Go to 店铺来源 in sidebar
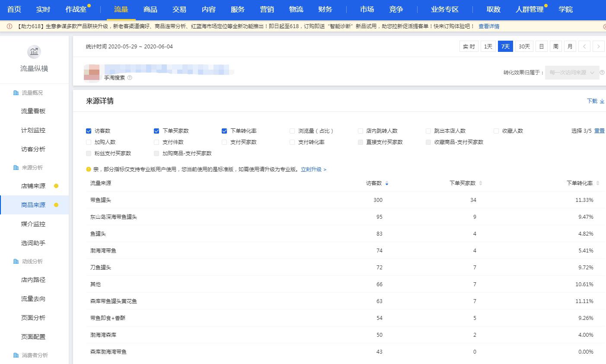Screen dimensions: 606x364 click(x=33, y=186)
